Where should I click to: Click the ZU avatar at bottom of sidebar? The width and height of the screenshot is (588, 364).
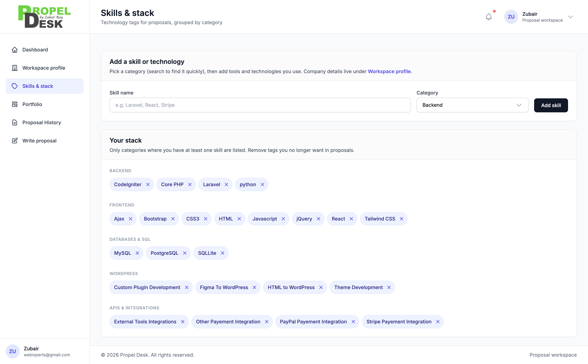point(13,351)
